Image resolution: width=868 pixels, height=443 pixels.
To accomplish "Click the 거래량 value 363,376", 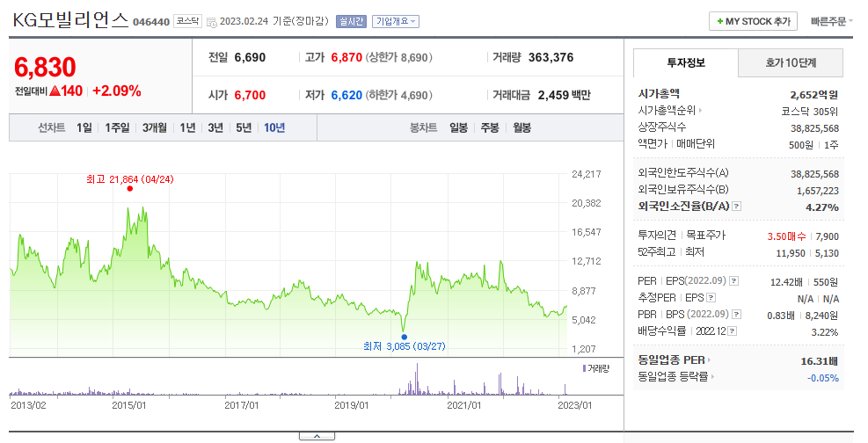I will (551, 57).
